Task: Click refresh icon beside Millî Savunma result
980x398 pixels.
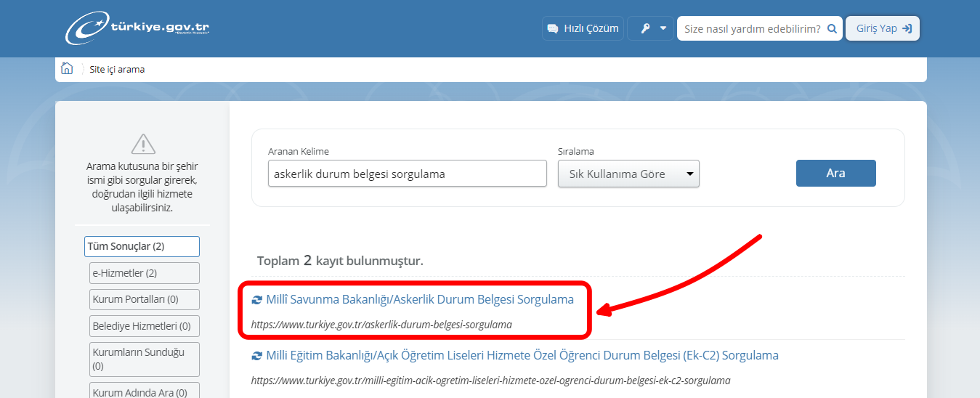Action: coord(256,300)
